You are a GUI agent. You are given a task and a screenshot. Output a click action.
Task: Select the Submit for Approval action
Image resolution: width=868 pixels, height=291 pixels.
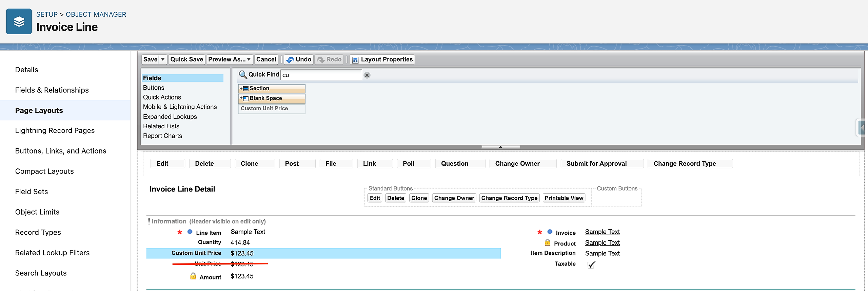[x=602, y=164]
